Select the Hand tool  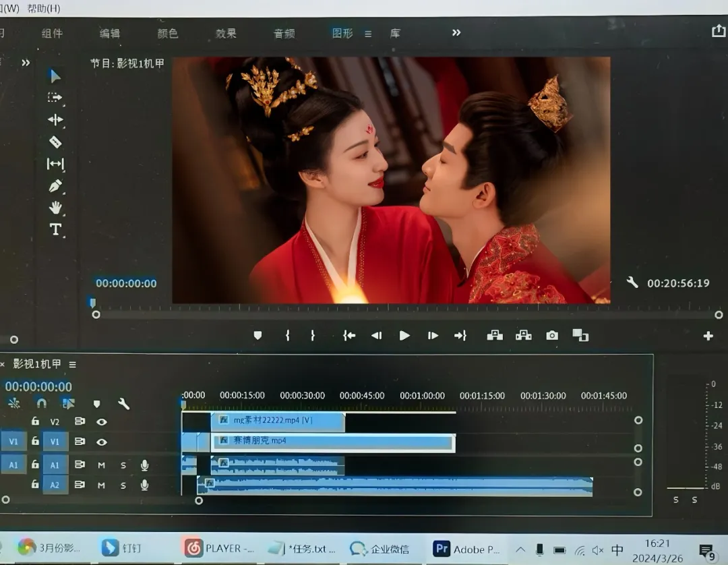coord(55,208)
